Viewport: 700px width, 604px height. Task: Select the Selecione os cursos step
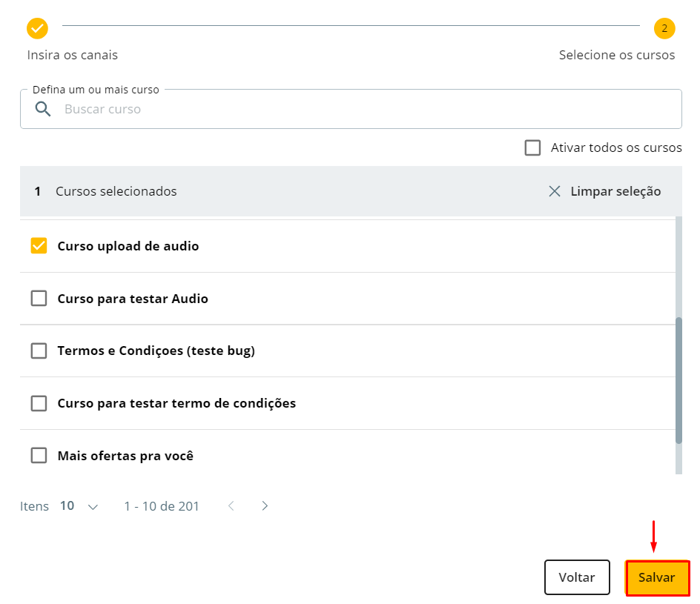coord(616,55)
